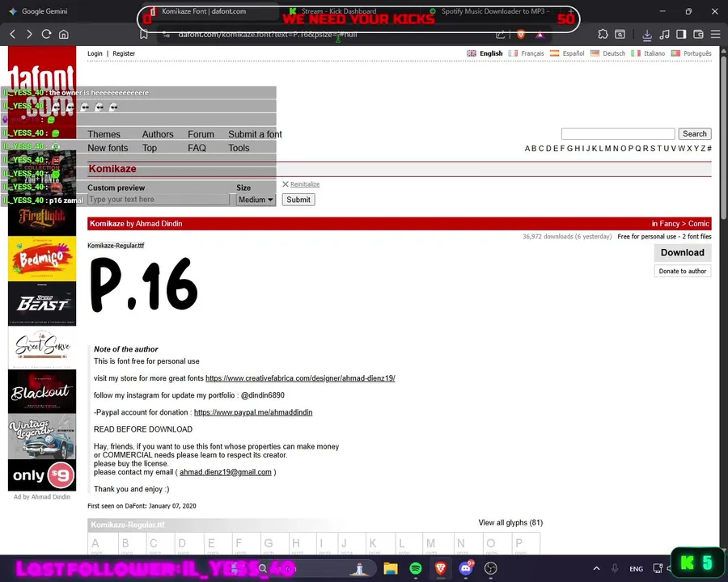The height and width of the screenshot is (582, 728).
Task: Open the Authors menu item
Action: point(158,134)
